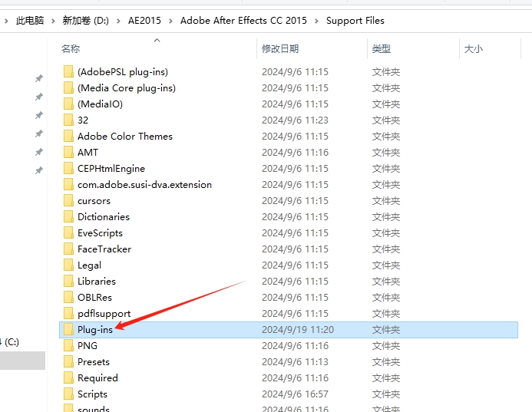This screenshot has width=532, height=412.
Task: Click the Scripts folder icon
Action: (x=68, y=394)
